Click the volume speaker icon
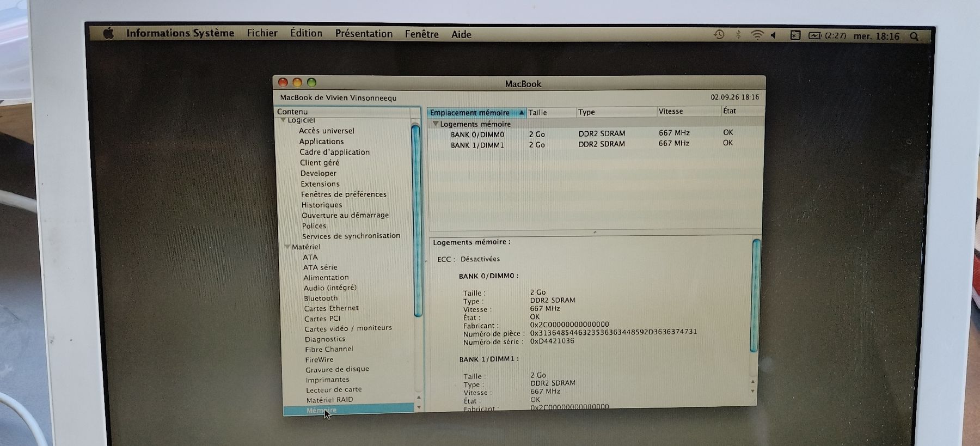Image resolution: width=980 pixels, height=446 pixels. tap(774, 35)
